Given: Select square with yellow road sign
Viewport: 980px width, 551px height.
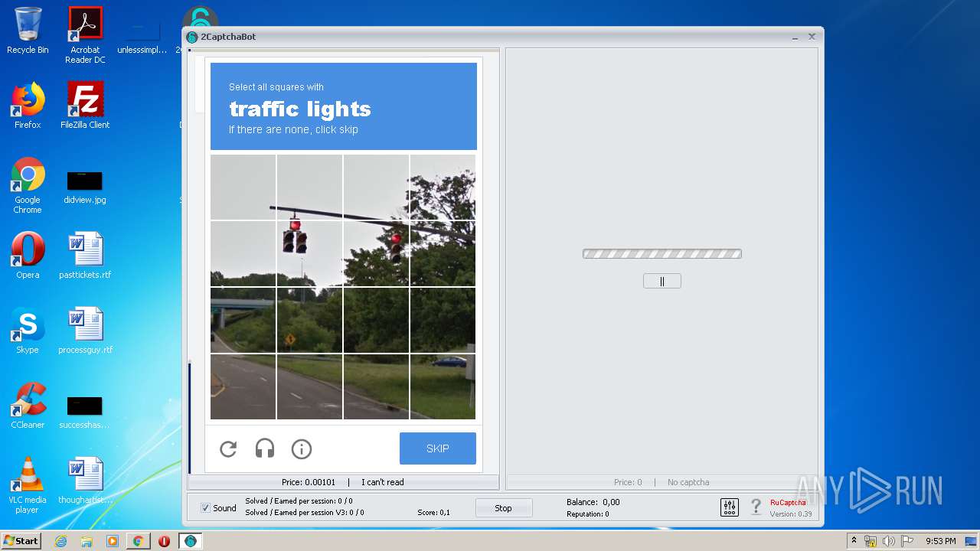Looking at the screenshot, I should point(309,320).
